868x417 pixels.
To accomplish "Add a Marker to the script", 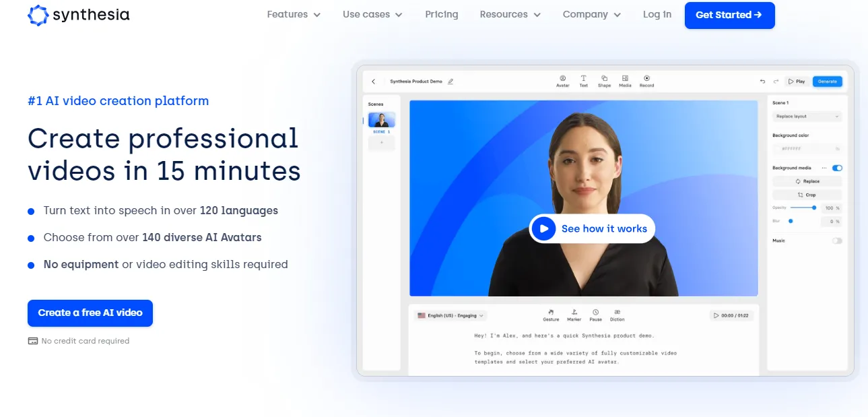I will (574, 315).
